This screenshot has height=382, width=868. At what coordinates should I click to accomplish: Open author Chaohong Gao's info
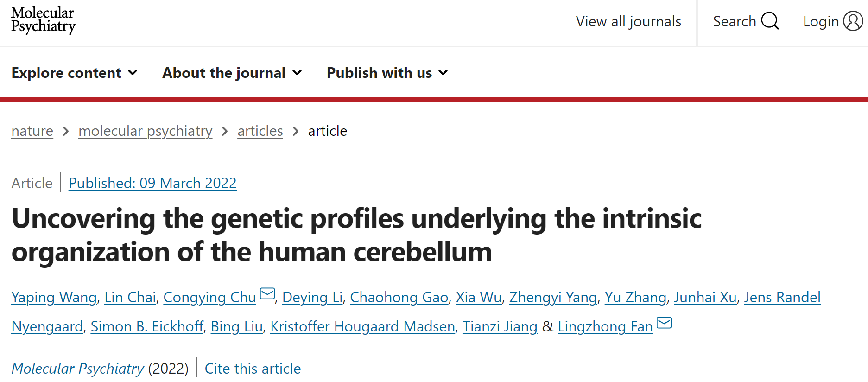point(399,297)
